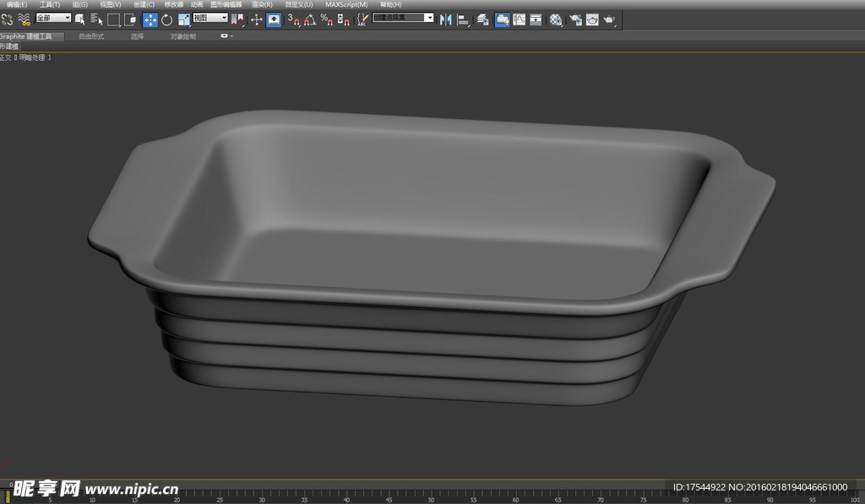The image size is (865, 504).
Task: Open the Material Editor
Action: pos(556,19)
